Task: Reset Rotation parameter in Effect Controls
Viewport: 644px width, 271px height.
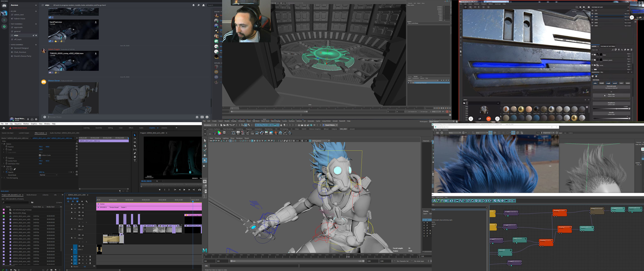Action: click(77, 158)
